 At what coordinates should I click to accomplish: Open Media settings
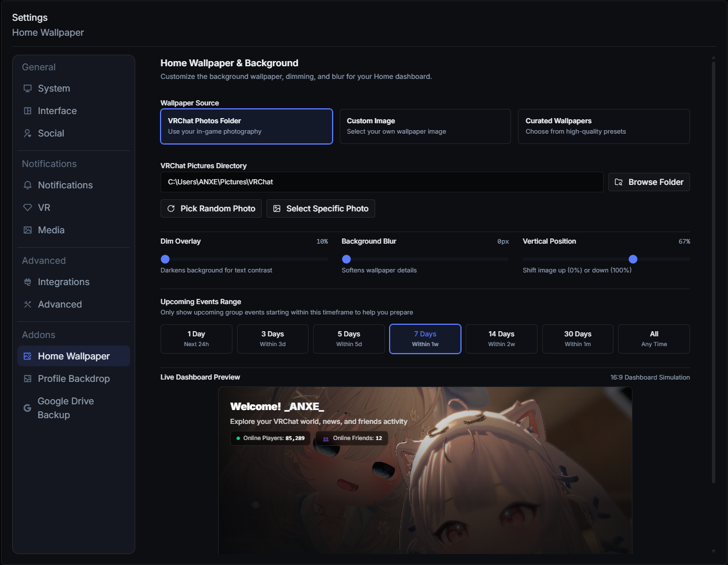[x=74, y=230]
